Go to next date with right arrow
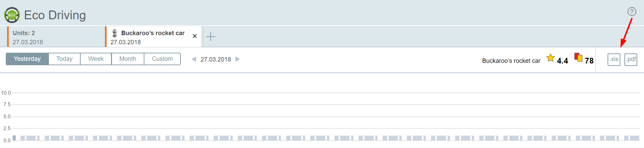 (237, 59)
